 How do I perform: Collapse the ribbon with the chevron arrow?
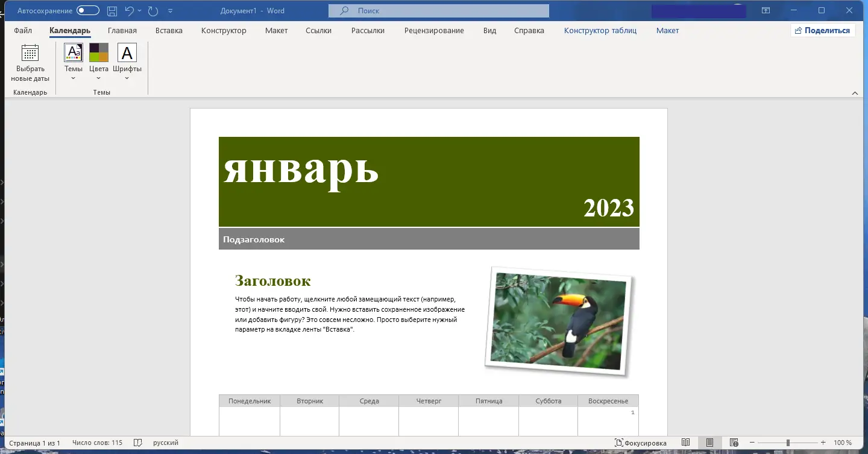[855, 93]
